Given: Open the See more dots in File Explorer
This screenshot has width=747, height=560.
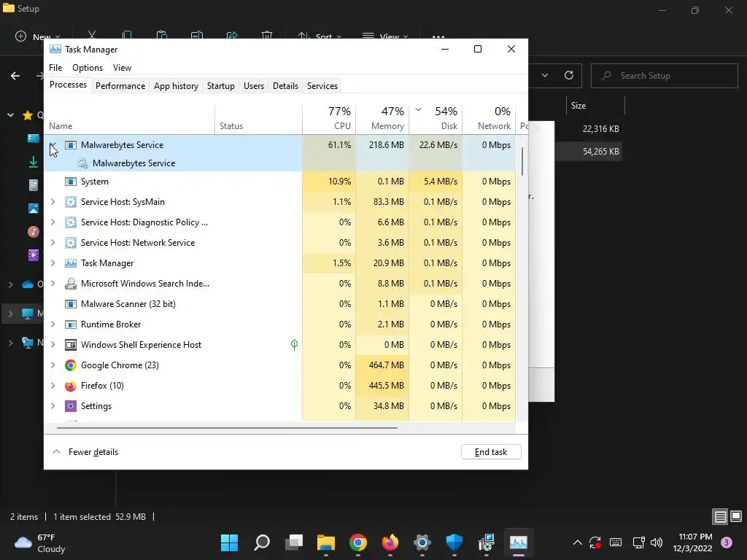Looking at the screenshot, I should (438, 36).
